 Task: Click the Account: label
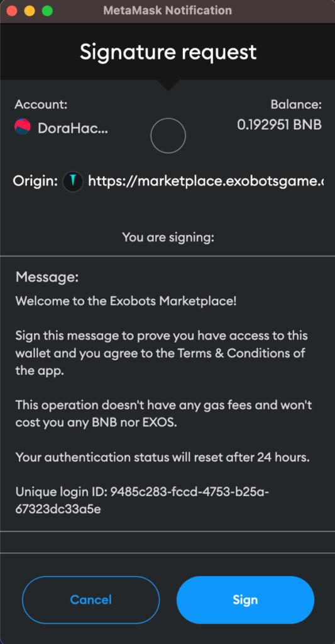(x=41, y=104)
